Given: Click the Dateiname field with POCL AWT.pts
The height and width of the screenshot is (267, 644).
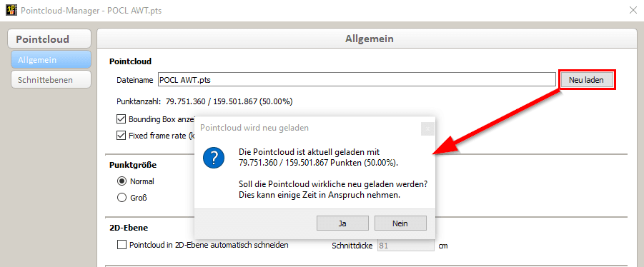Looking at the screenshot, I should click(357, 80).
